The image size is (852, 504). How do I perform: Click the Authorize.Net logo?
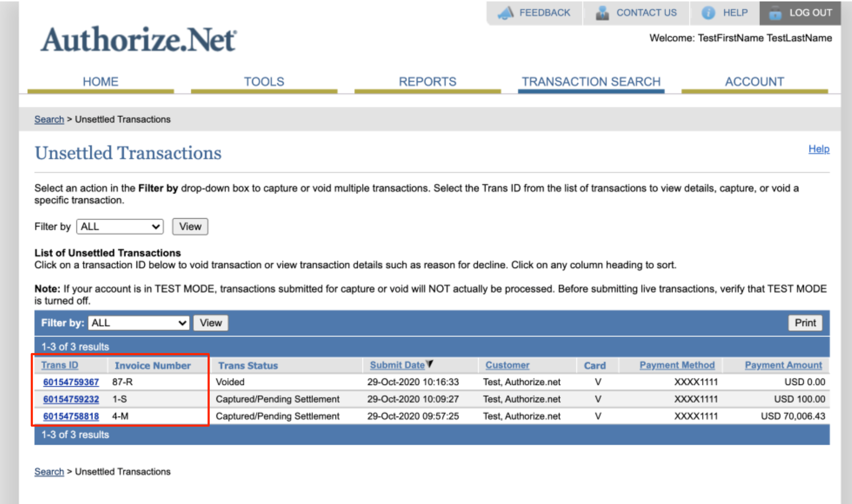click(x=138, y=40)
